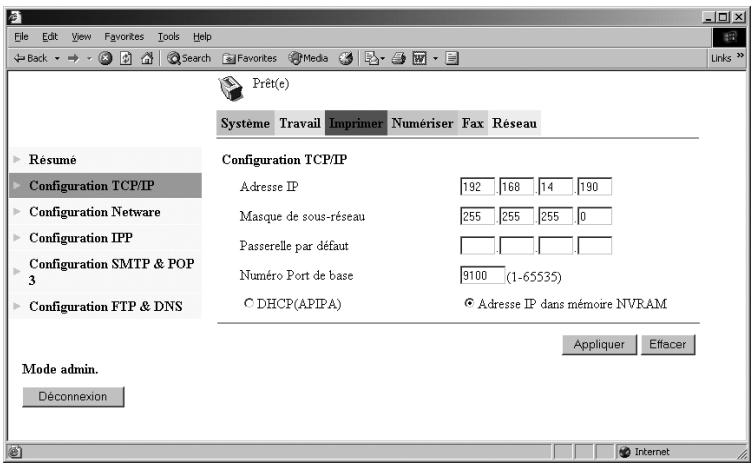
Task: Click the Refresh page icon
Action: [x=126, y=58]
